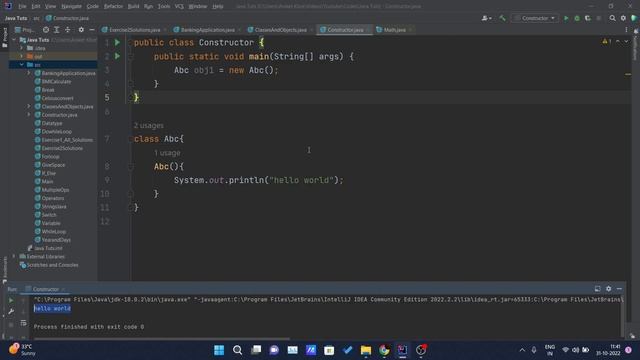Run with coverage icon in toolbar
640x360 pixels.
click(x=588, y=18)
